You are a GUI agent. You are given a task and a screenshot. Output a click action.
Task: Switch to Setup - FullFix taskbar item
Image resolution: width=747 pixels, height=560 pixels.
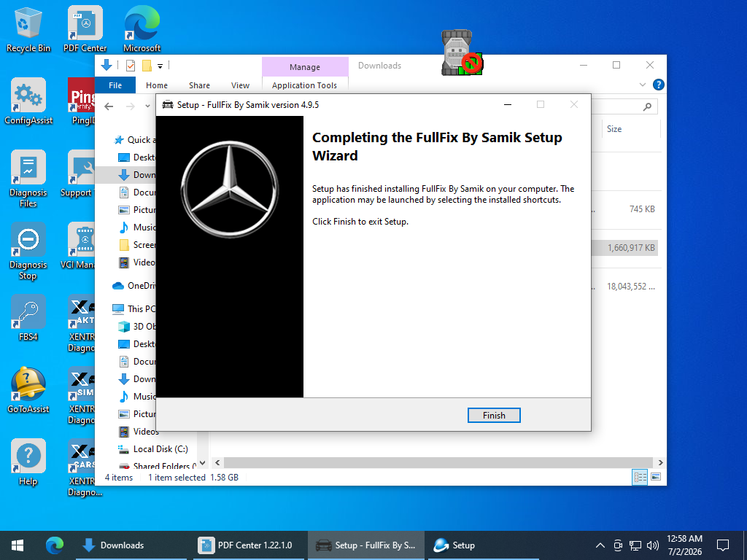click(x=365, y=545)
